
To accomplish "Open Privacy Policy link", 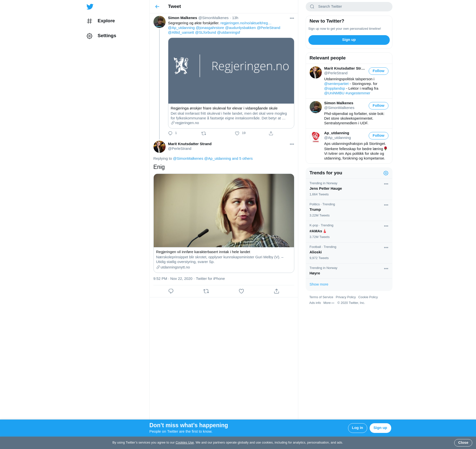I will (x=346, y=297).
